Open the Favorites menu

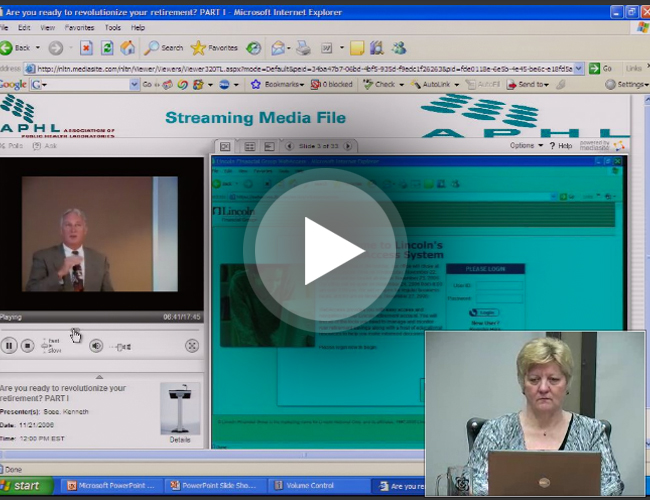79,28
